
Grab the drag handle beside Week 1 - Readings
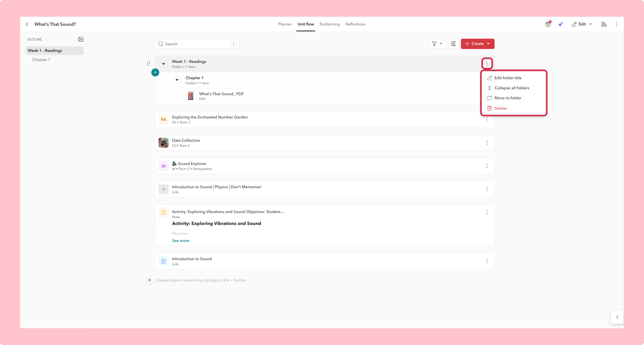(x=149, y=64)
